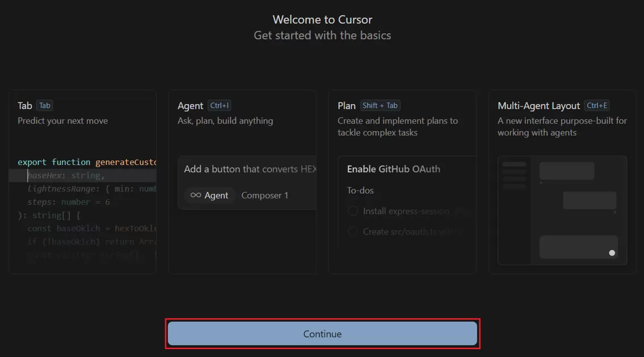The width and height of the screenshot is (644, 357).
Task: Click the Shift + Tab shortcut badge
Action: point(380,105)
